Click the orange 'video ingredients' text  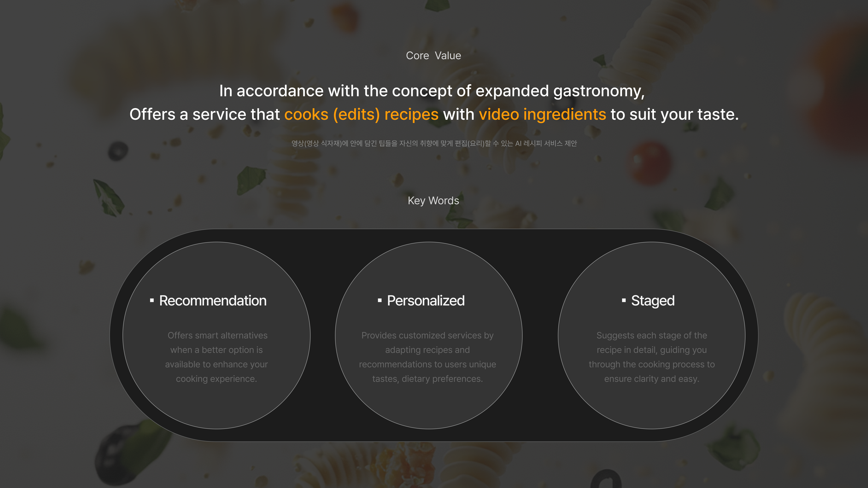(x=542, y=115)
